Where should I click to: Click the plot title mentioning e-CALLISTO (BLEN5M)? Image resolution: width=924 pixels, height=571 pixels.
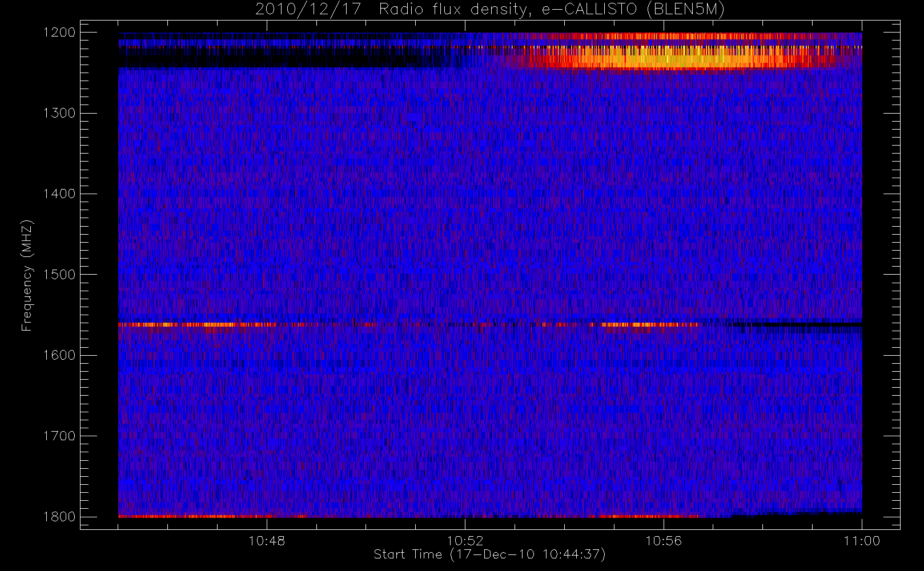tap(490, 9)
